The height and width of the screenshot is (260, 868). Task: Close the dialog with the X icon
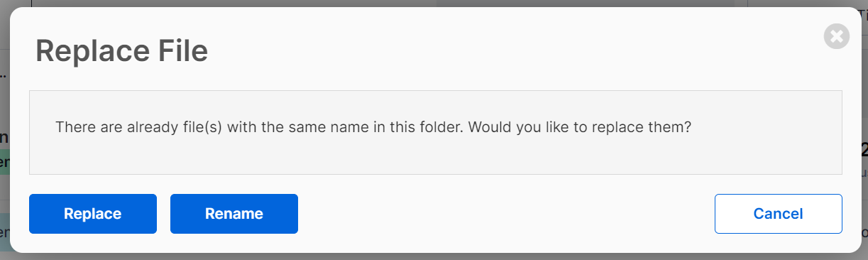(x=837, y=36)
